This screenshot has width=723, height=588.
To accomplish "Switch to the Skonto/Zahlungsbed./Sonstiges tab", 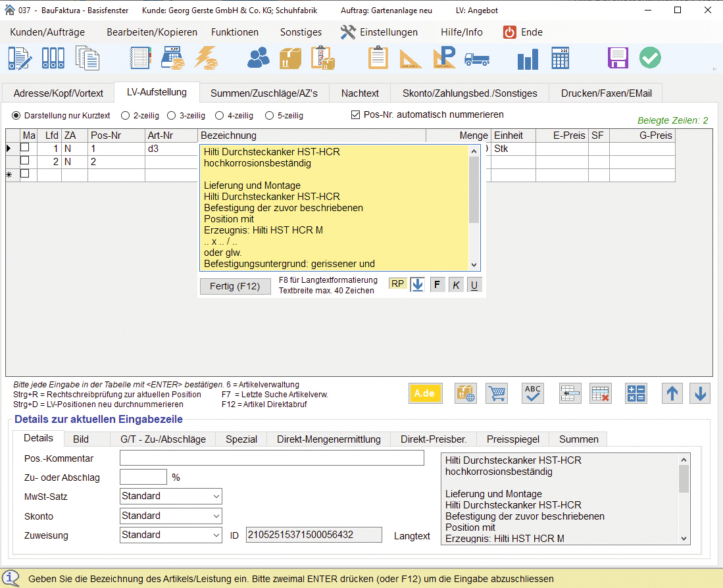I will coord(470,93).
